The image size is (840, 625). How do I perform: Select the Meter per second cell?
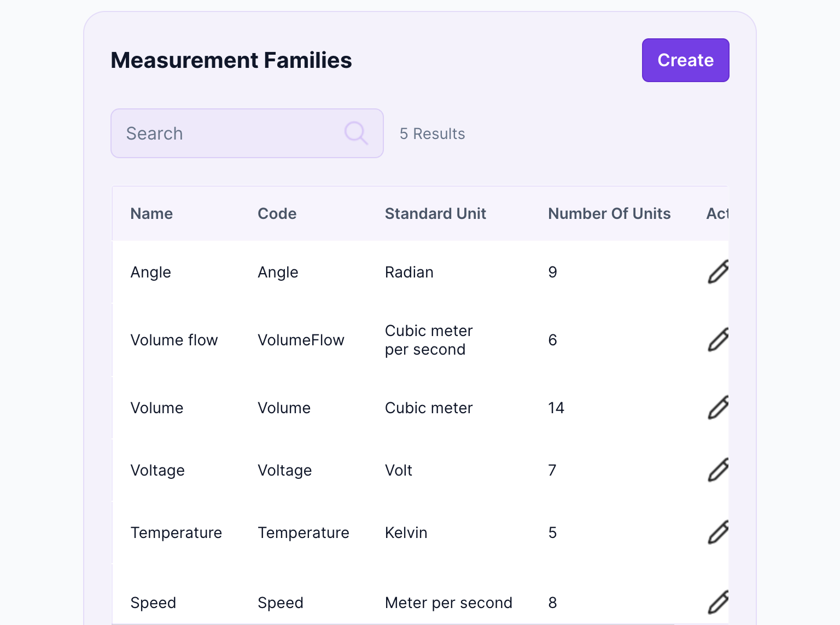[x=448, y=603]
